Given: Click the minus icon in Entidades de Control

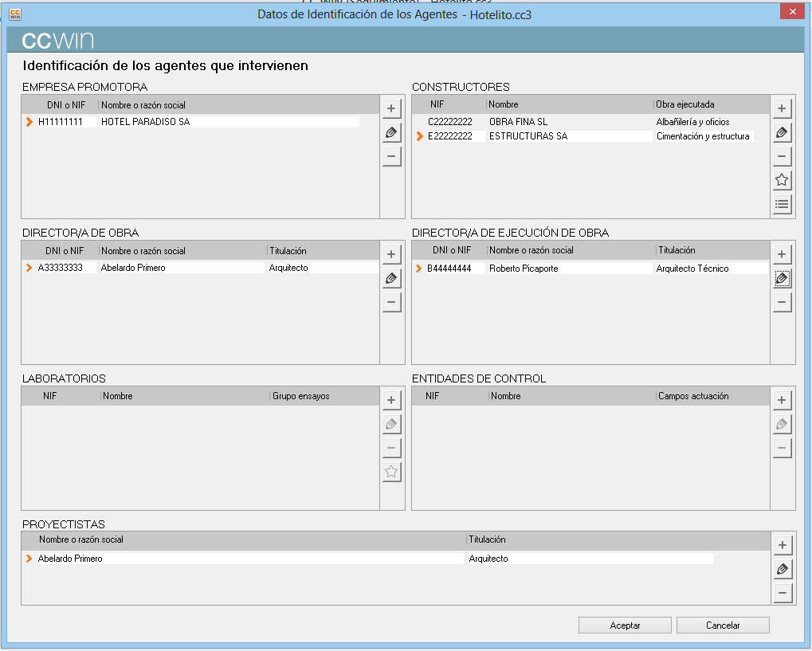Looking at the screenshot, I should pos(782,448).
